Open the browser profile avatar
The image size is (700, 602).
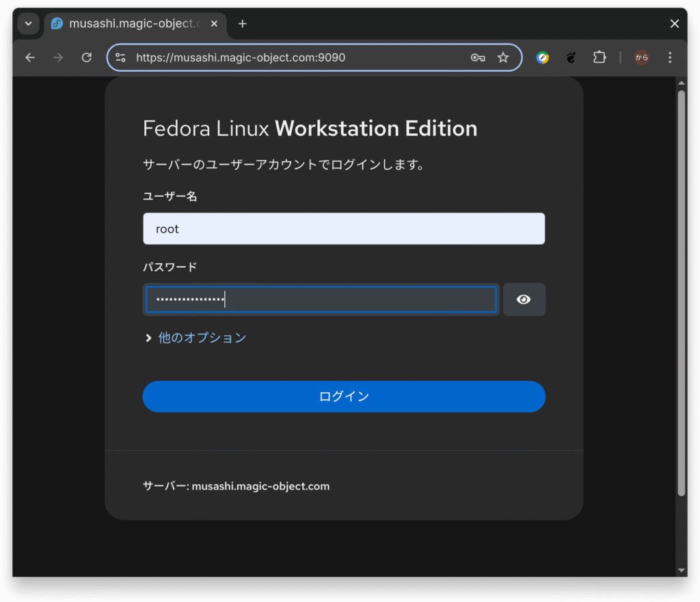click(x=641, y=57)
